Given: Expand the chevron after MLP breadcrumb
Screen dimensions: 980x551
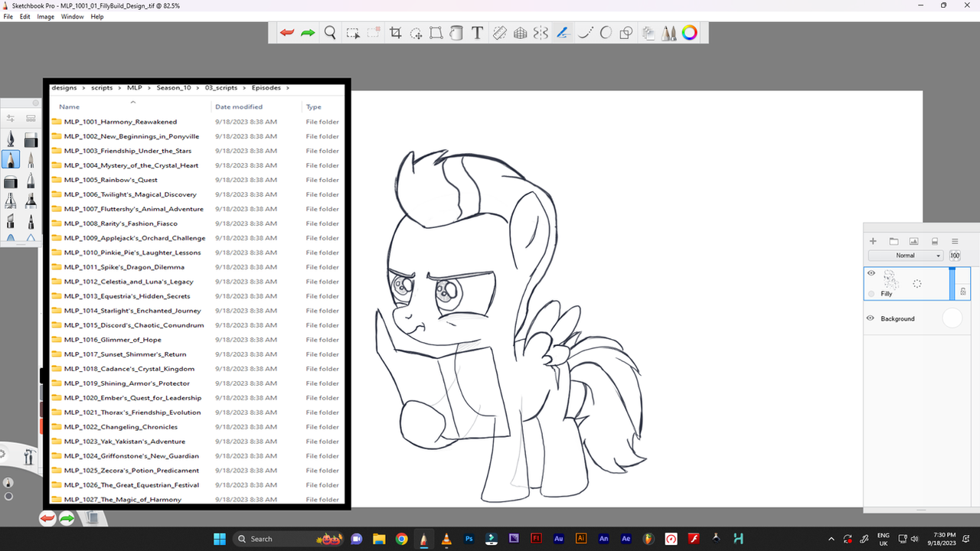Looking at the screenshot, I should point(149,88).
